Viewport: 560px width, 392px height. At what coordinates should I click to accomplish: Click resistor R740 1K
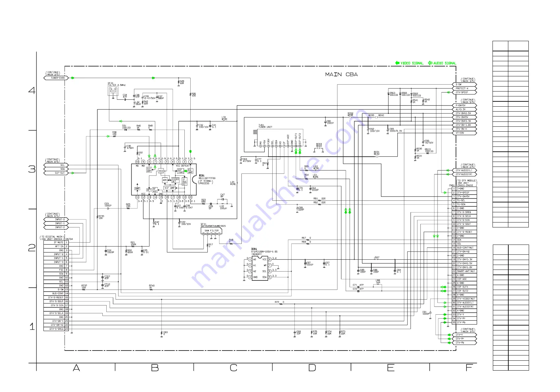151,287
